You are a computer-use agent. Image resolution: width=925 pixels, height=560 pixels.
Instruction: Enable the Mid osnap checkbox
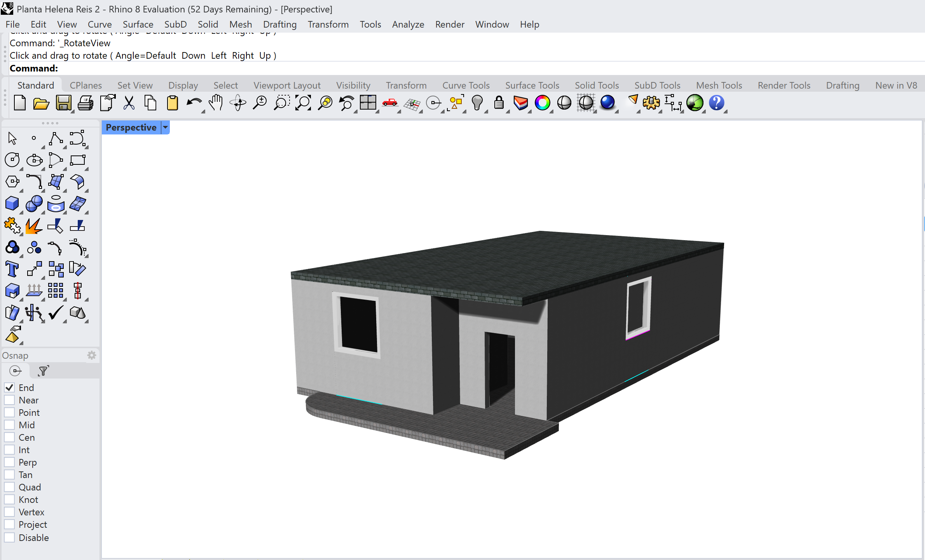tap(10, 425)
